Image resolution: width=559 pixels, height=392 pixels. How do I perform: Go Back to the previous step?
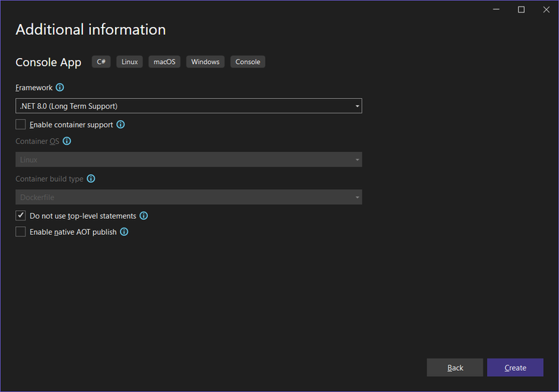tap(455, 367)
